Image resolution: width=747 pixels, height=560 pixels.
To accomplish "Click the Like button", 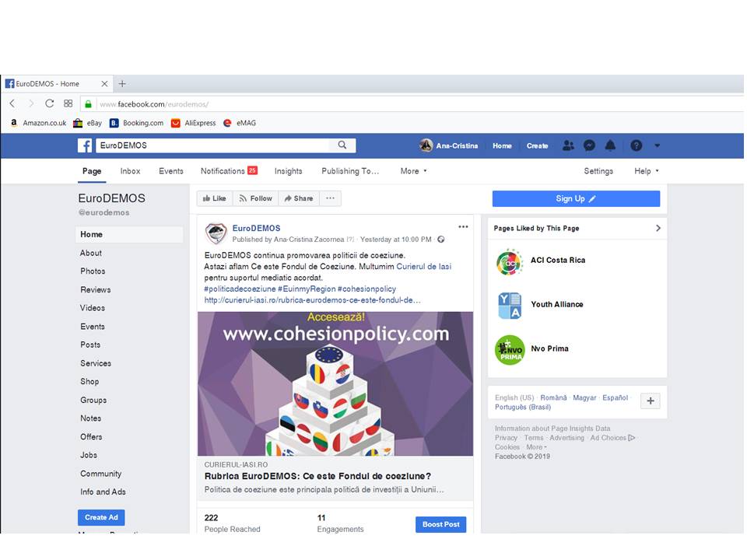I will (215, 198).
